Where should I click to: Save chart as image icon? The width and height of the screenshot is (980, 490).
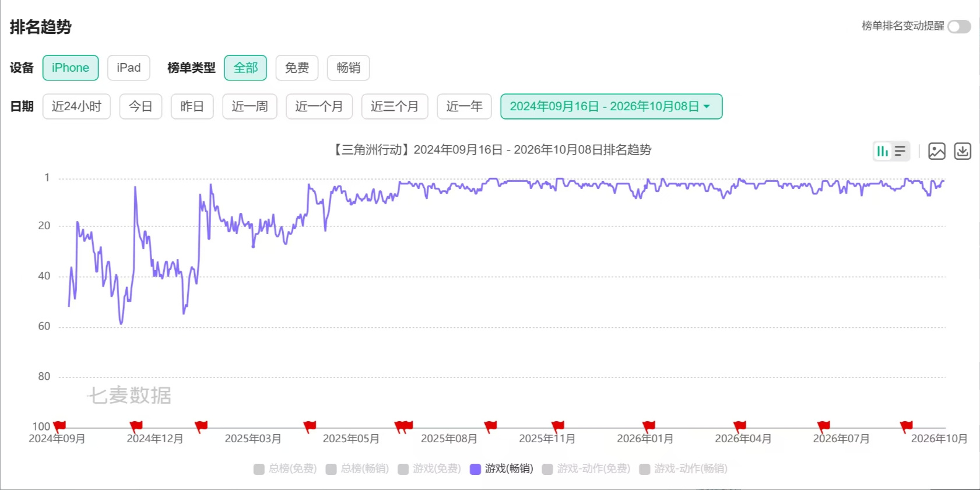(937, 151)
